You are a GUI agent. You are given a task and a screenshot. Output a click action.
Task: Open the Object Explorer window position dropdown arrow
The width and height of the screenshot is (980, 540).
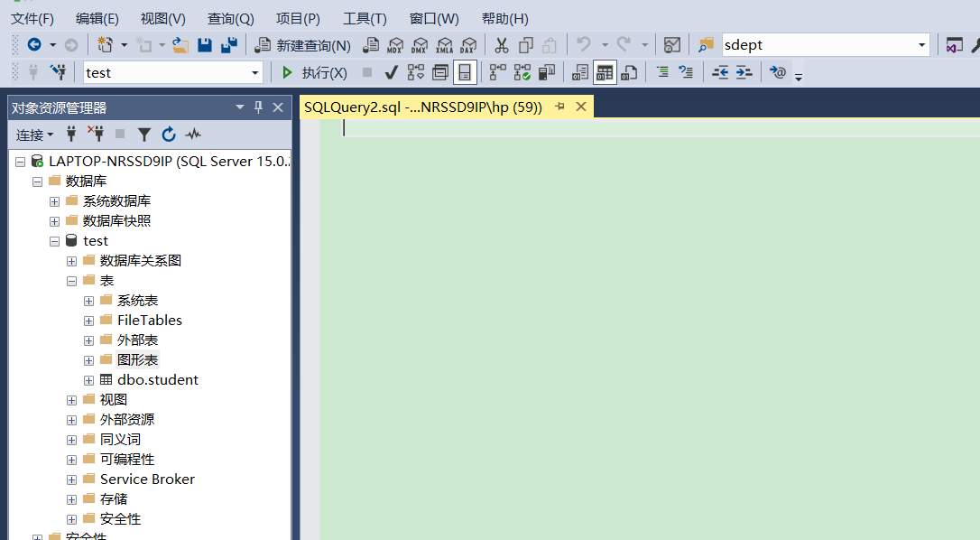tap(239, 107)
